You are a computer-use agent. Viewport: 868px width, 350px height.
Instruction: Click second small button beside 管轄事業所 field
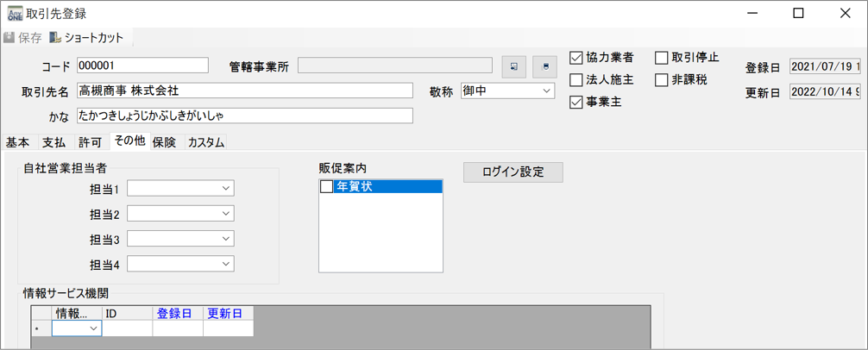coord(545,67)
